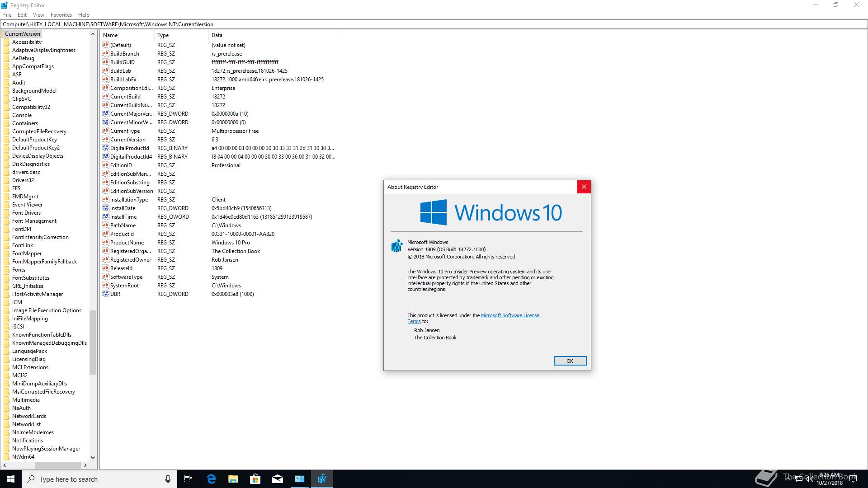Open Microsoft Edge from the taskbar
This screenshot has height=488, width=868.
211,479
